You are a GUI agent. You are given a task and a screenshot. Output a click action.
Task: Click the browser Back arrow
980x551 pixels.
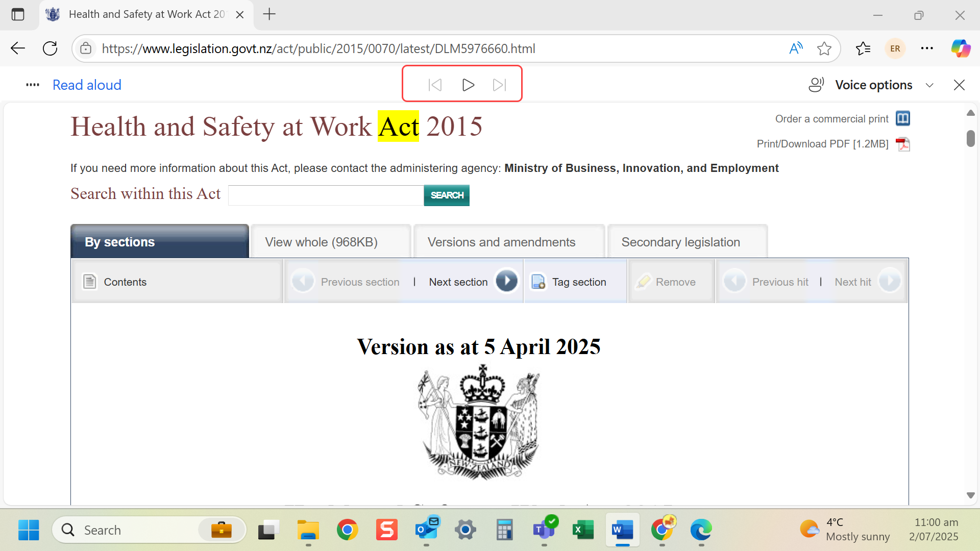[18, 48]
